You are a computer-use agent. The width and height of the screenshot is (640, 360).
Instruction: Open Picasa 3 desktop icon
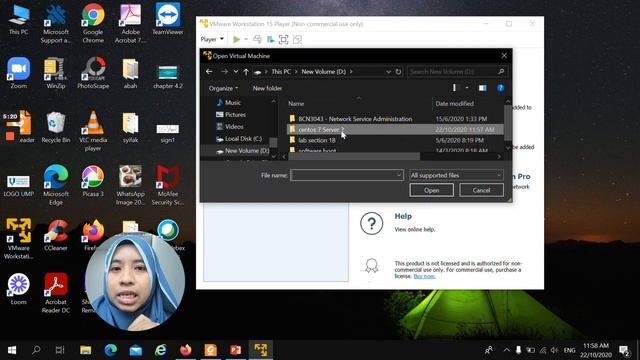(93, 181)
